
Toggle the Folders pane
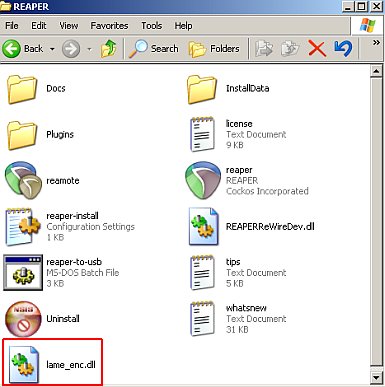(214, 49)
